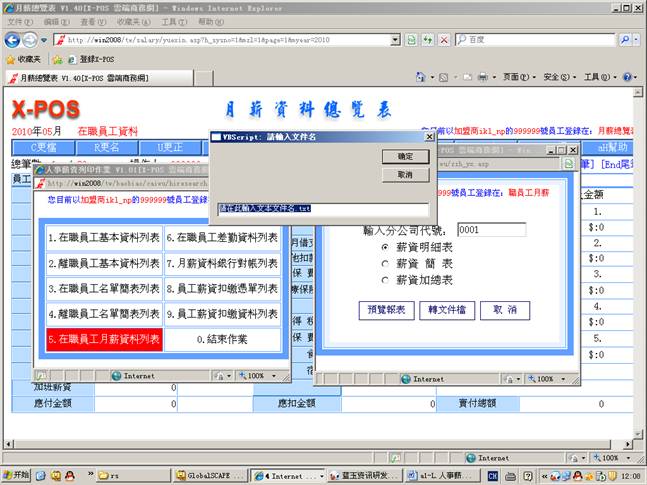
Task: Click the Print icon in command bar
Action: tap(481, 77)
